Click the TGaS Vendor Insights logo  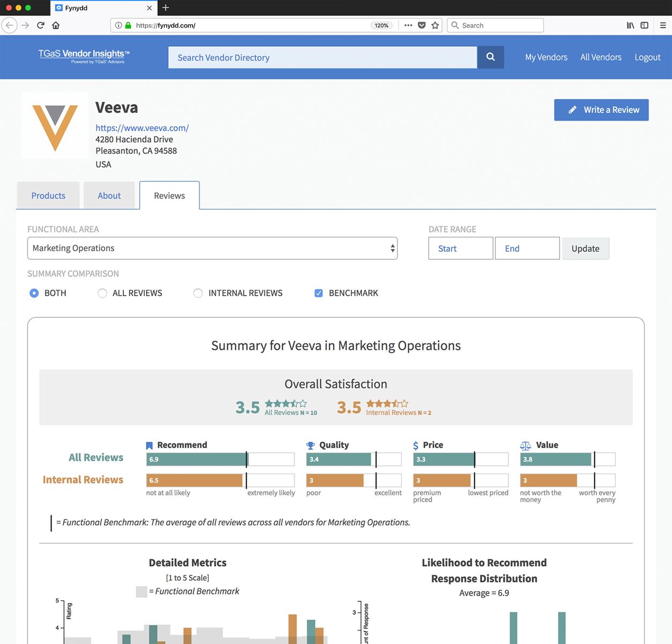click(x=84, y=56)
